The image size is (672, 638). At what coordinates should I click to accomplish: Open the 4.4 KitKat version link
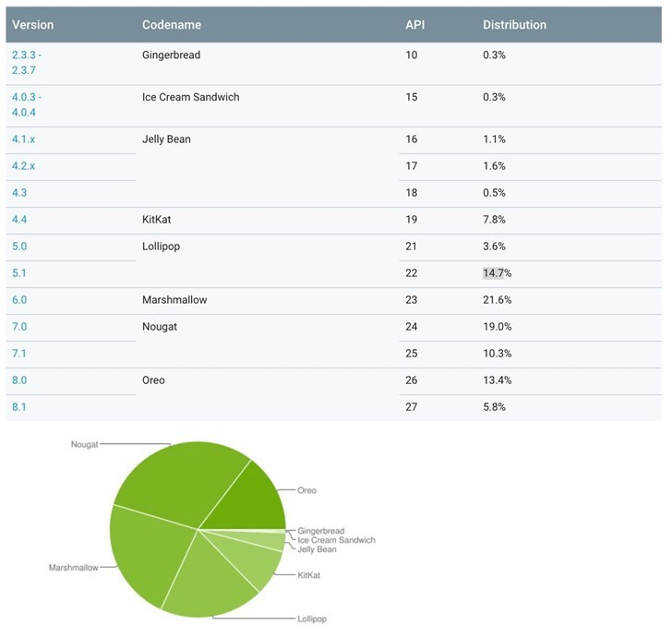pos(18,220)
